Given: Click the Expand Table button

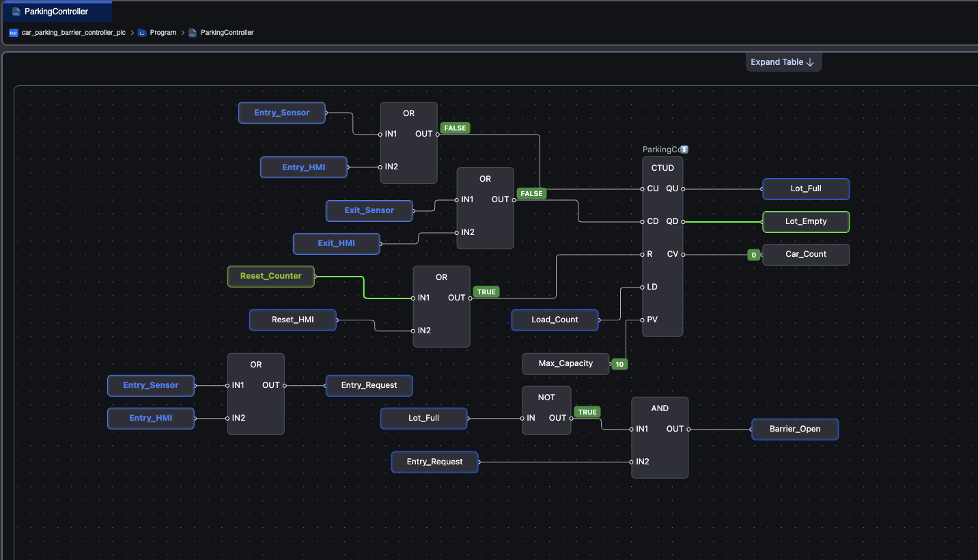Looking at the screenshot, I should click(x=783, y=62).
